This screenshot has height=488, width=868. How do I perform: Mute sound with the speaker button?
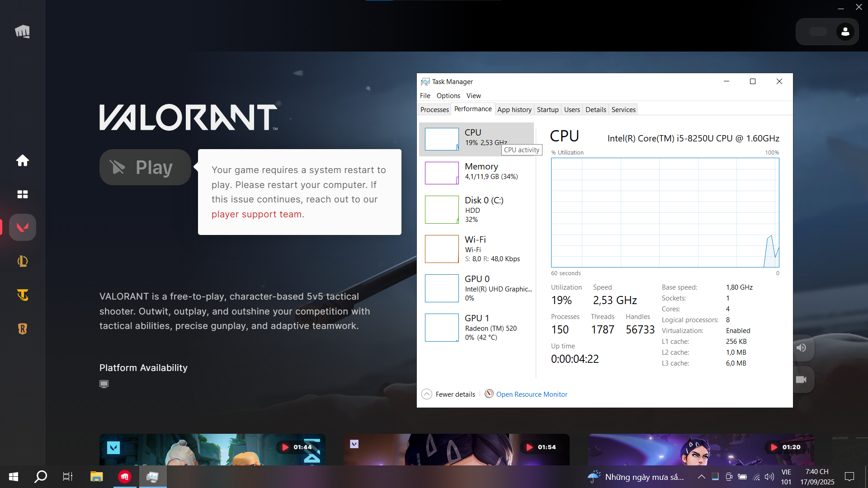coord(801,347)
